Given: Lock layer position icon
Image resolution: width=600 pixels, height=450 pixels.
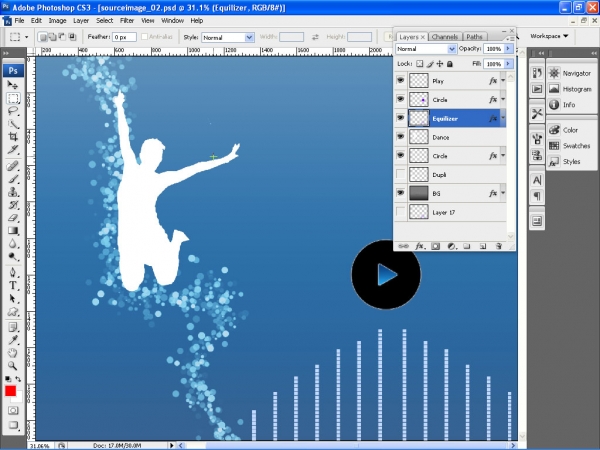Looking at the screenshot, I should point(440,64).
